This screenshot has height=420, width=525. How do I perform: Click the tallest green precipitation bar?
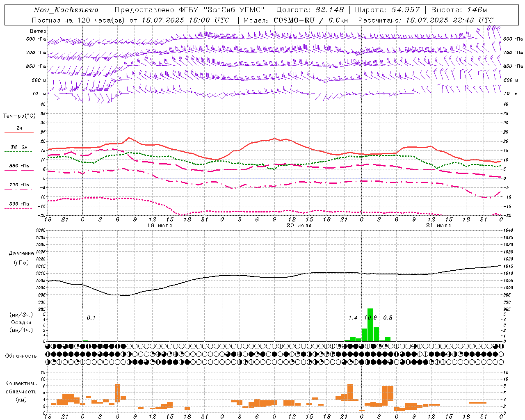click(370, 325)
